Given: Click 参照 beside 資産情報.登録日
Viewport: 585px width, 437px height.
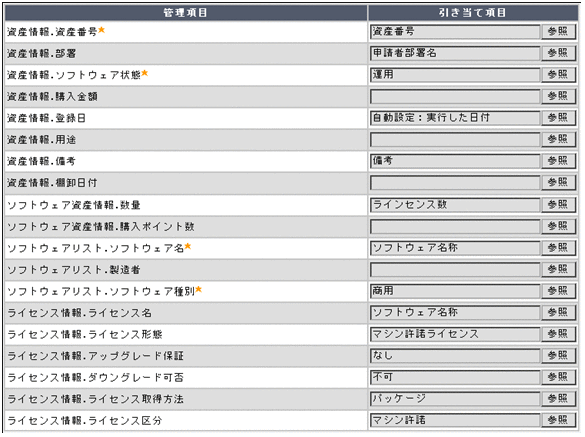Looking at the screenshot, I should 558,118.
